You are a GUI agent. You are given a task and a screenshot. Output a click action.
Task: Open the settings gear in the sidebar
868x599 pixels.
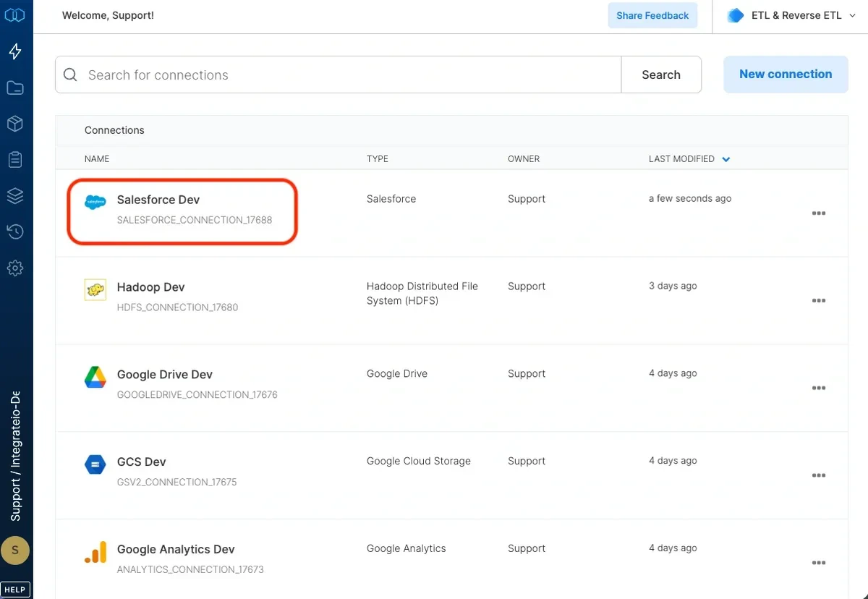(x=15, y=268)
